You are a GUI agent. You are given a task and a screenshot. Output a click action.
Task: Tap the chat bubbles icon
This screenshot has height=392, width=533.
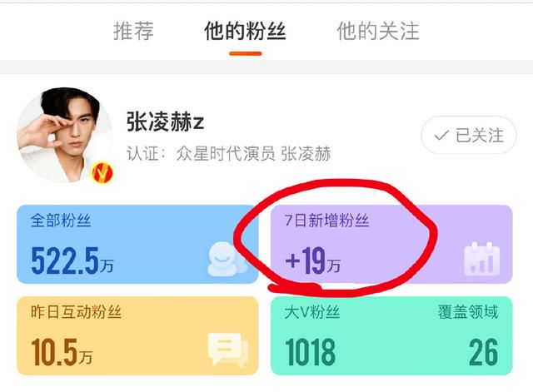pyautogui.click(x=228, y=350)
